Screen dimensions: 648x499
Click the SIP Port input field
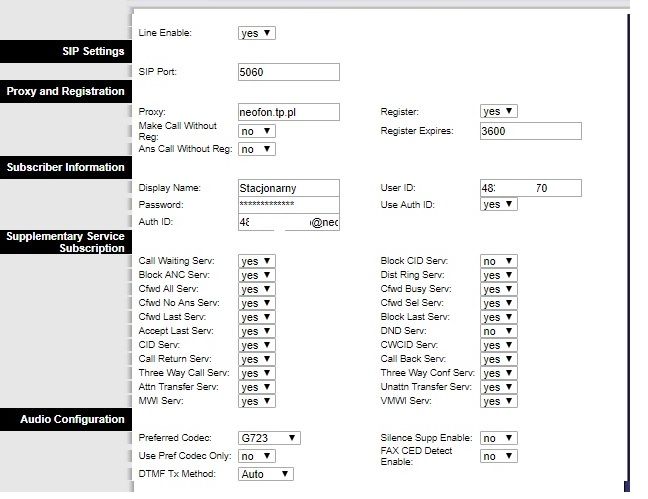[x=289, y=72]
